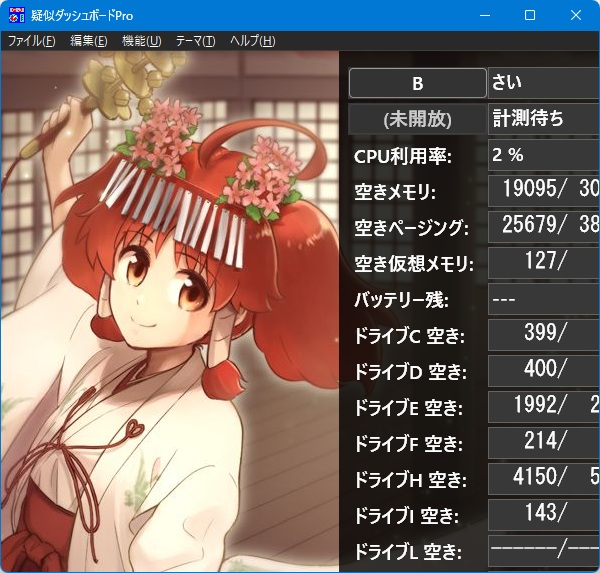Open the 機能(U) menu
The width and height of the screenshot is (600, 573).
[x=141, y=41]
